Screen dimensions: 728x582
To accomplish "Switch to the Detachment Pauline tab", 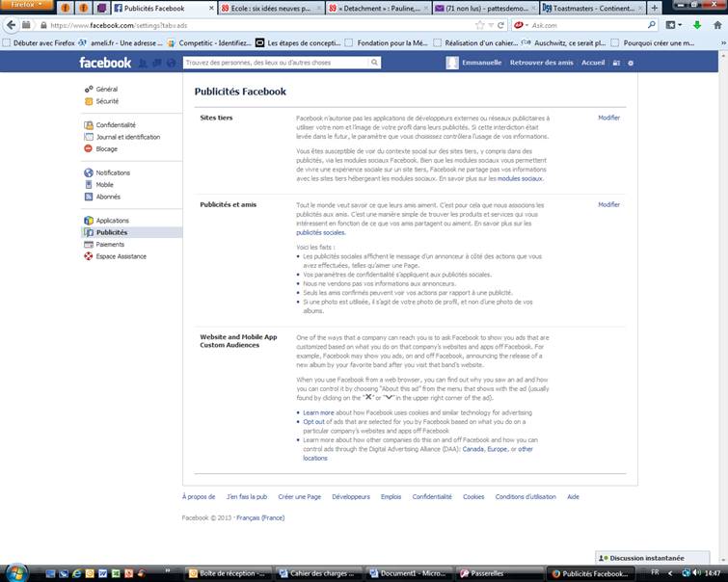I will [x=379, y=9].
